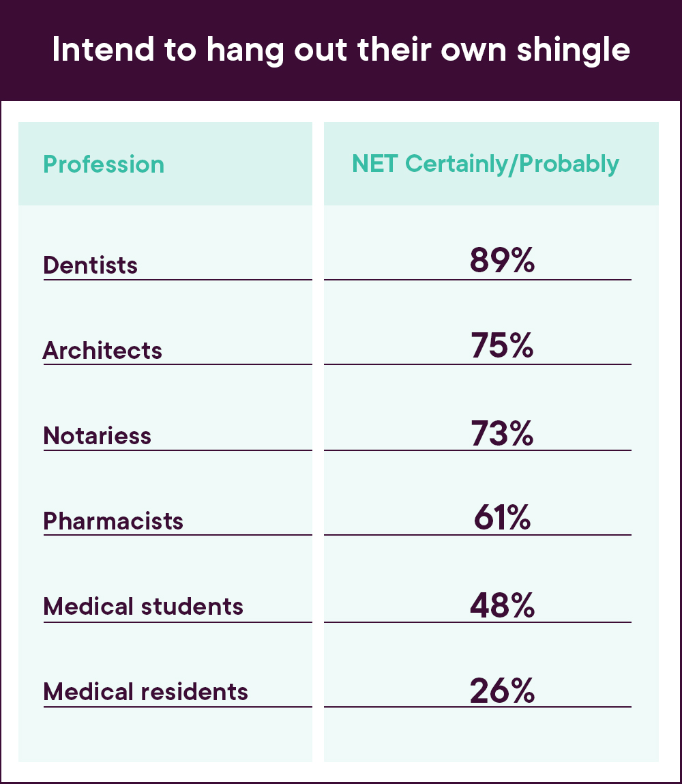This screenshot has width=682, height=784.
Task: Select the 75% value for Architects
Action: (502, 346)
